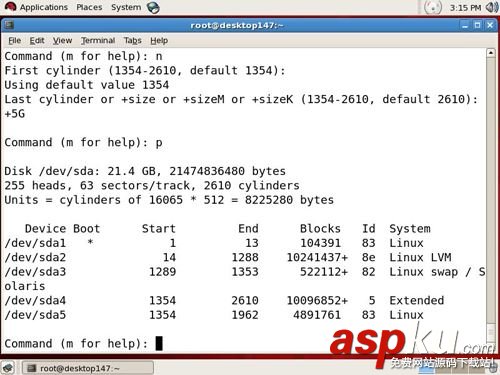The height and width of the screenshot is (375, 500).
Task: Click the bottom command prompt cursor
Action: click(159, 343)
